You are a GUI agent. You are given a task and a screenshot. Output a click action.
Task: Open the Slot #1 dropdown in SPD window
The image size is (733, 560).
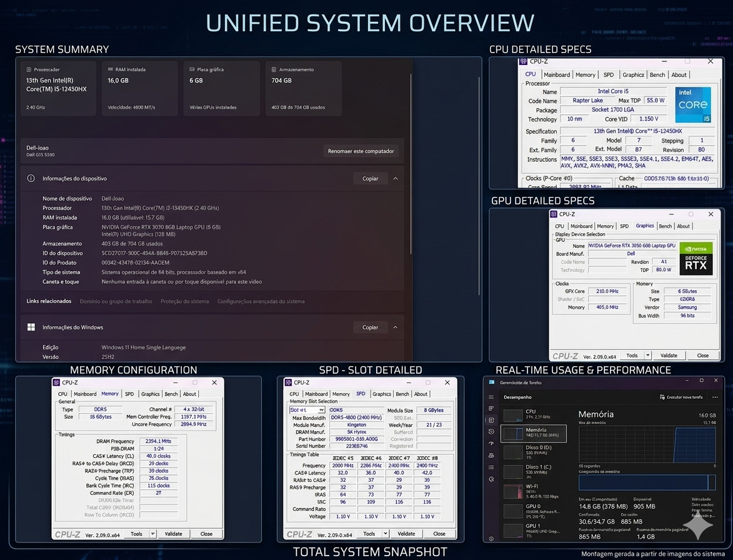click(x=307, y=410)
